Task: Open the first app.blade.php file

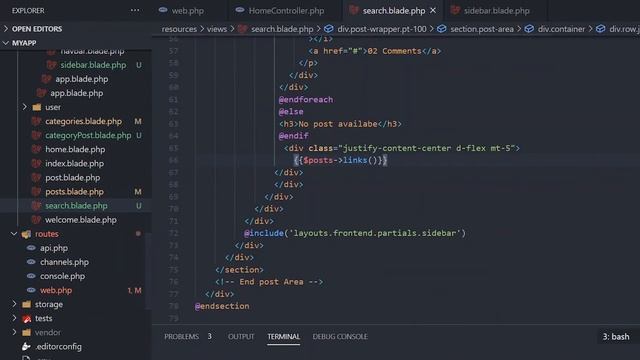Action: click(x=82, y=79)
